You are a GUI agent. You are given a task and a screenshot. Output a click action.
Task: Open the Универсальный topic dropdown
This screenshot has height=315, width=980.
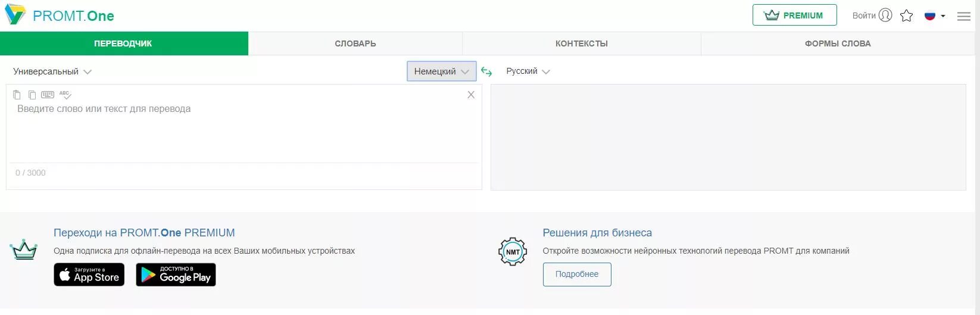(52, 71)
